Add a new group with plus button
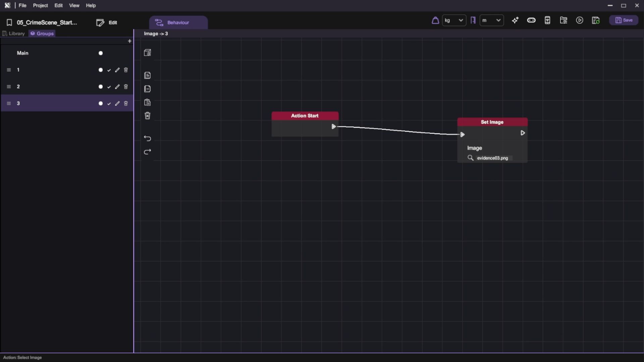644x362 pixels. pos(129,41)
